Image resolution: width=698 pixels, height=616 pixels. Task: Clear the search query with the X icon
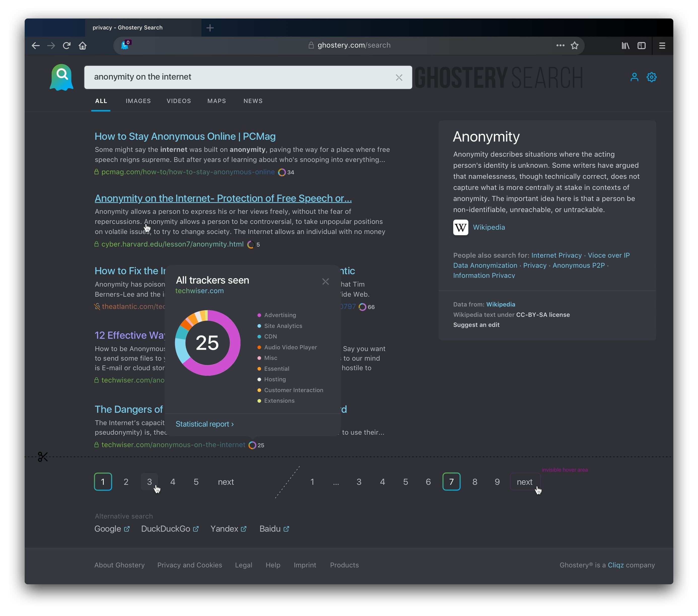coord(399,78)
